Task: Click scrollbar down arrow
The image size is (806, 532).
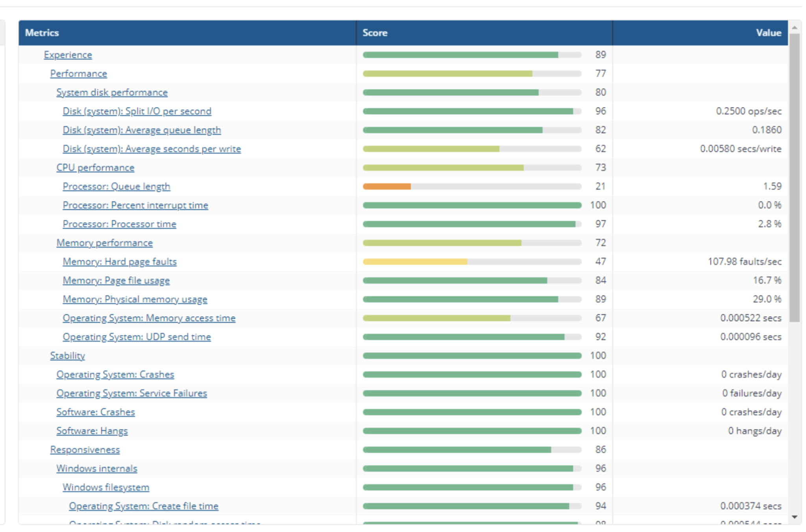Action: pyautogui.click(x=794, y=517)
